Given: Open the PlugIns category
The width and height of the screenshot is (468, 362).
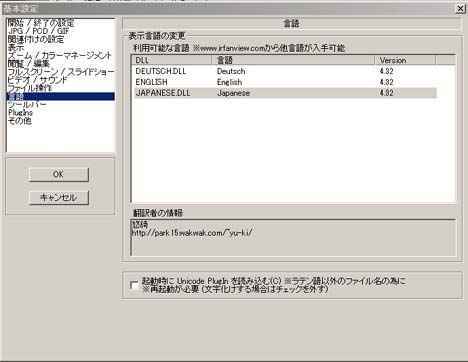Looking at the screenshot, I should [x=20, y=112].
